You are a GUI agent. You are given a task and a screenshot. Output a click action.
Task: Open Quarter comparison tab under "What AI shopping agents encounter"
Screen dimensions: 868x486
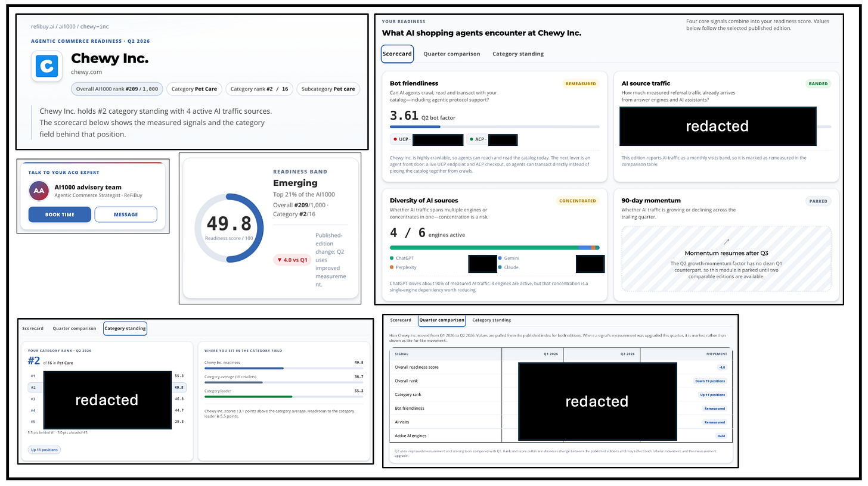[x=452, y=54]
